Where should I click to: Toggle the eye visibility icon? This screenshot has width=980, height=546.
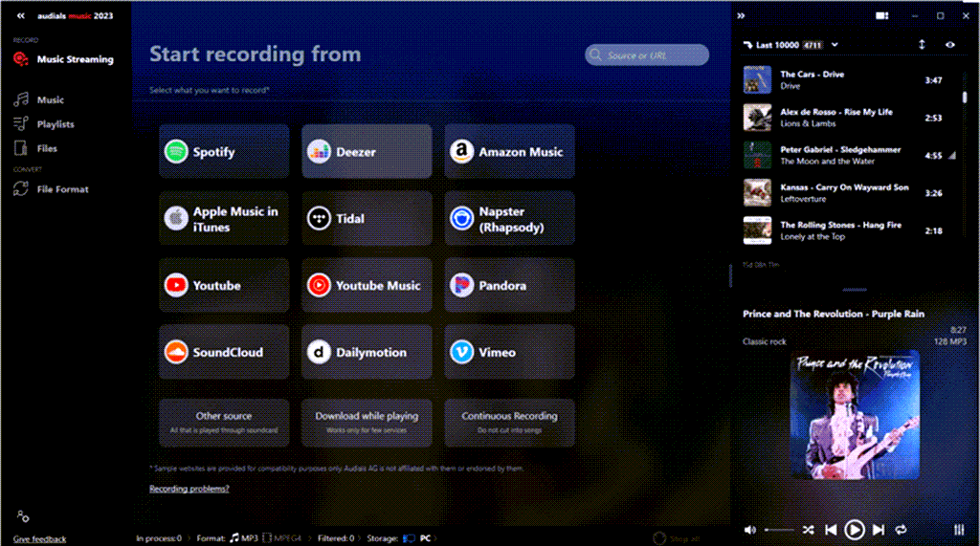950,45
